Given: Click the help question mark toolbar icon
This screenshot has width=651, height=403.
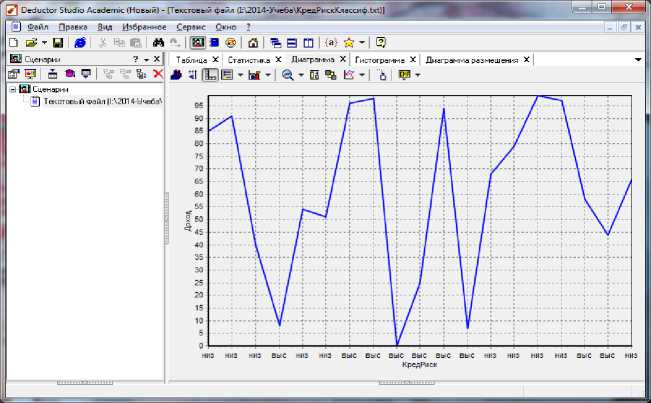Looking at the screenshot, I should [381, 43].
